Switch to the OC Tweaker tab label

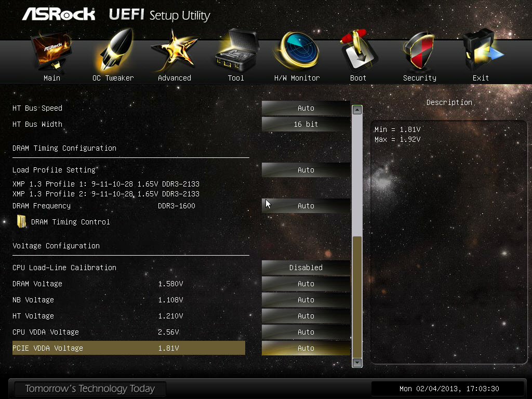(113, 78)
